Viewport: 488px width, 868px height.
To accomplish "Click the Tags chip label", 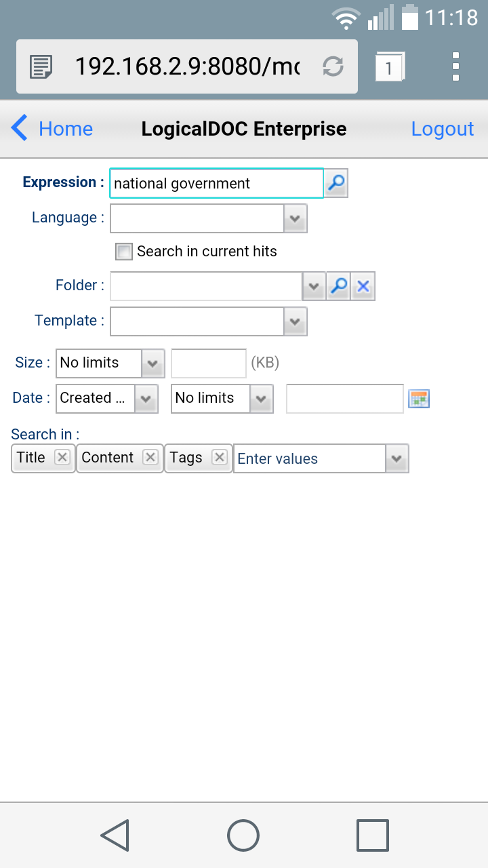I will click(x=186, y=457).
